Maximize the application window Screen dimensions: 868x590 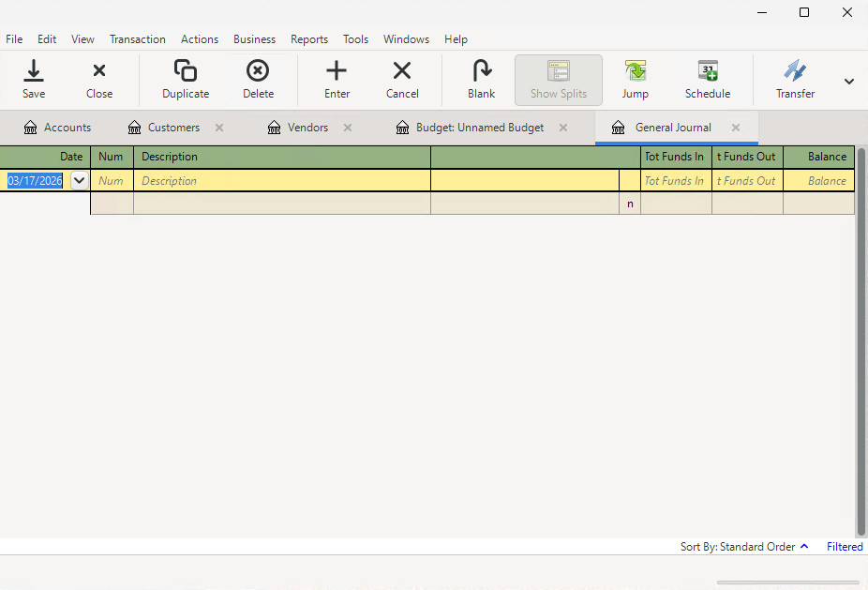coord(804,12)
